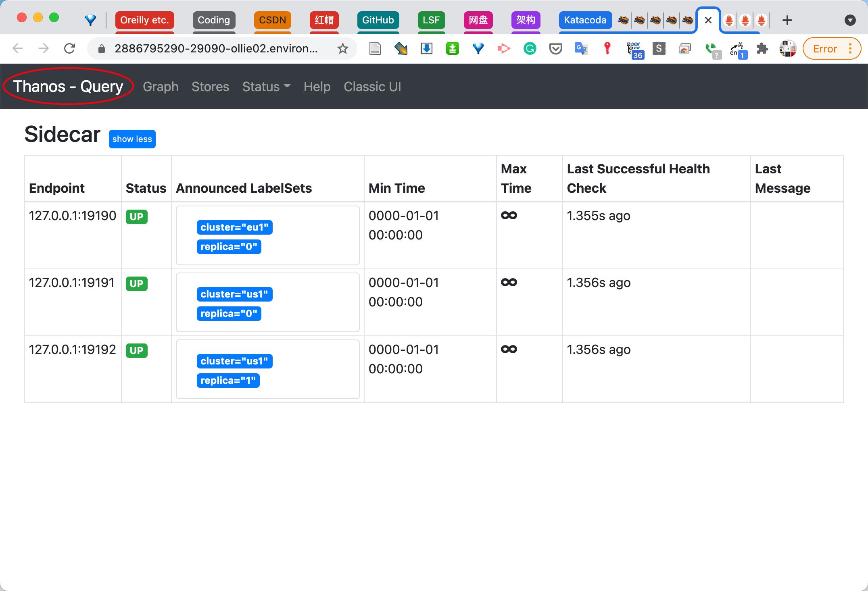Switch to Classic UI
Image resolution: width=868 pixels, height=591 pixels.
372,87
